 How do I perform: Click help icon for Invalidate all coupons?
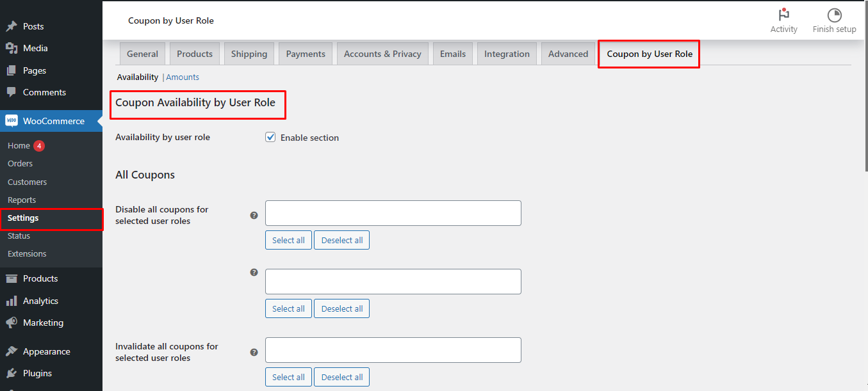(x=254, y=352)
